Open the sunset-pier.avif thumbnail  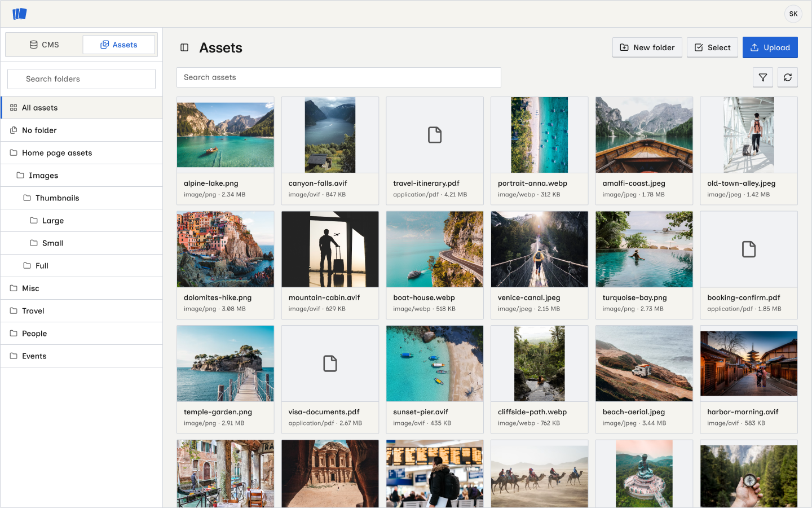click(435, 364)
